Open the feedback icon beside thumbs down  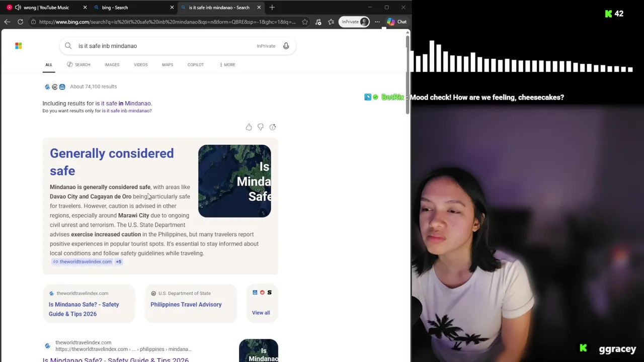(x=273, y=127)
